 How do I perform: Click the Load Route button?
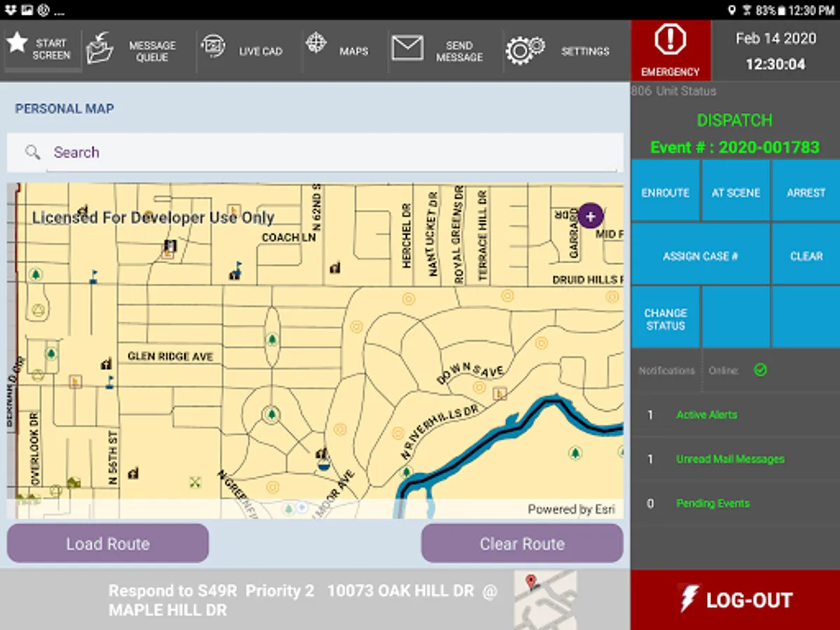point(108,543)
